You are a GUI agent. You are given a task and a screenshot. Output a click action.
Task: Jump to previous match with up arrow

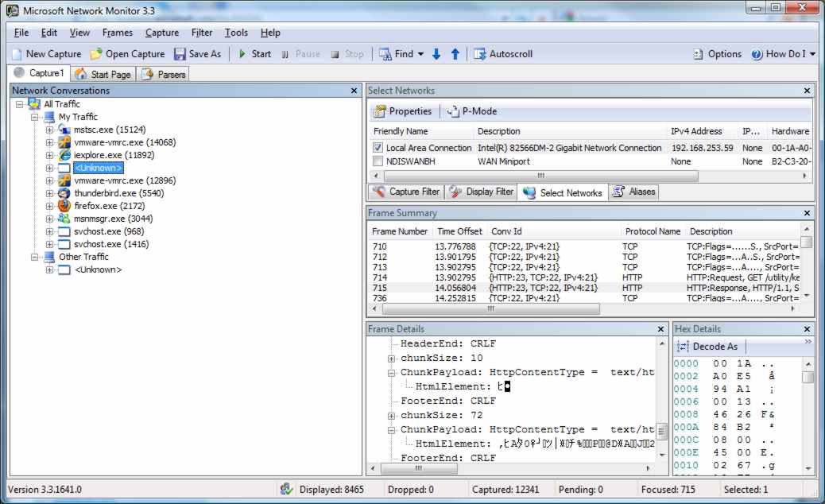tap(455, 54)
